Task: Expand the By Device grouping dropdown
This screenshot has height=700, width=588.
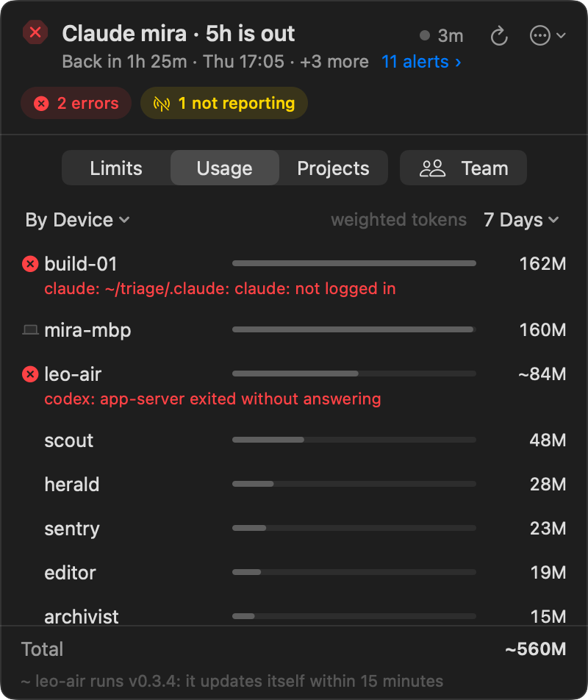Action: coord(77,220)
